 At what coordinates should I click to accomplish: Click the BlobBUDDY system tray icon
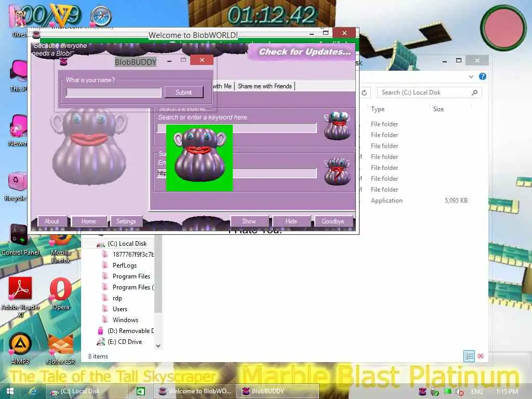tap(422, 392)
